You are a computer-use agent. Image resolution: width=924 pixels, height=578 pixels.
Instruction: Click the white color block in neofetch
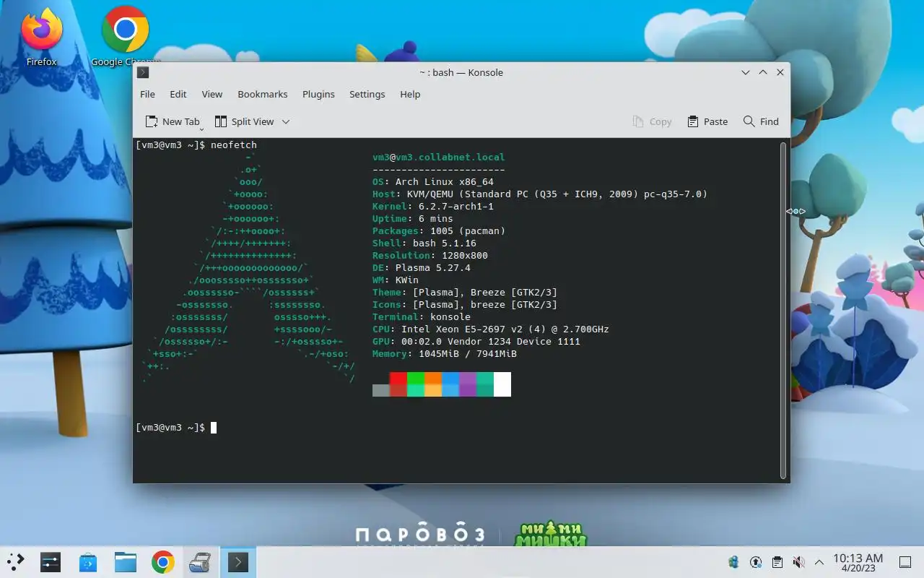(x=502, y=384)
